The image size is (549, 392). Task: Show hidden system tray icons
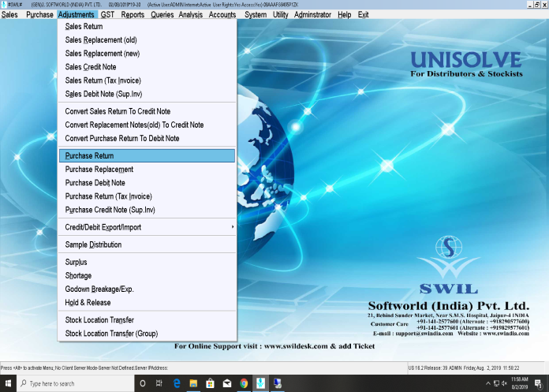(x=487, y=383)
